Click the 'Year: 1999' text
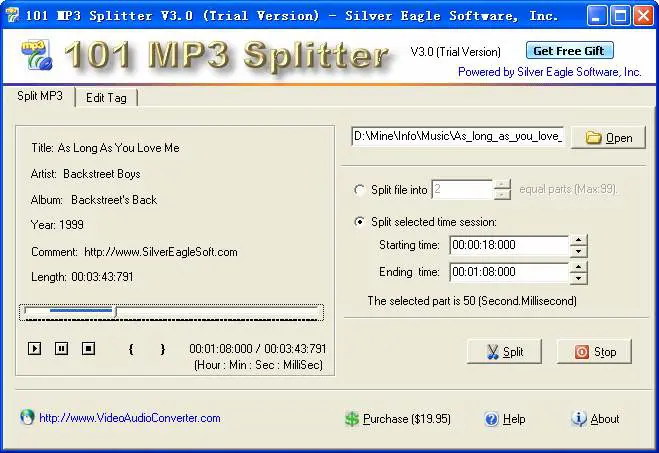This screenshot has width=659, height=453. (x=57, y=225)
